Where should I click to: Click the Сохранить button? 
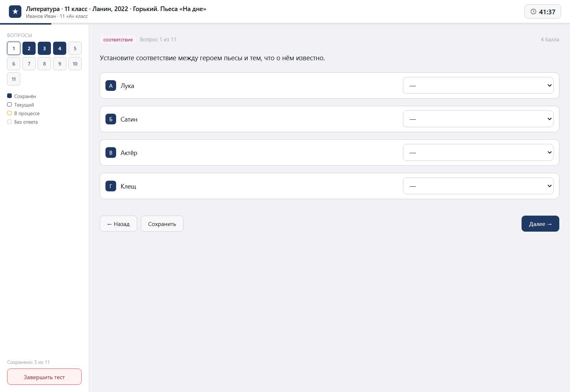(x=162, y=224)
